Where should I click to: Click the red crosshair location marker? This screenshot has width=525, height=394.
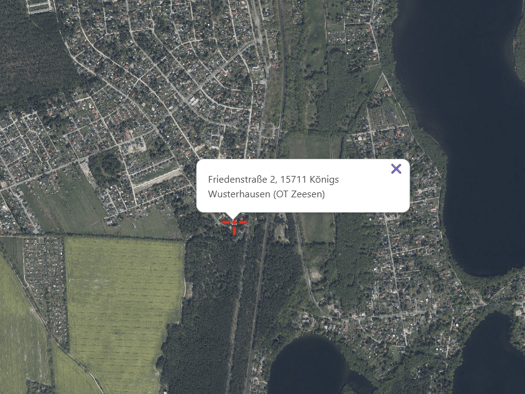tap(234, 226)
